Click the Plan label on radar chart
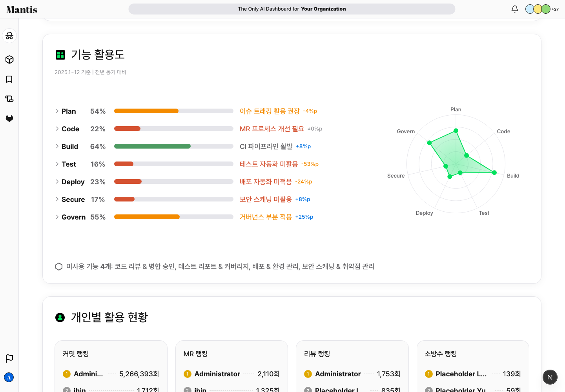Viewport: 565px width, 392px height. 456,109
